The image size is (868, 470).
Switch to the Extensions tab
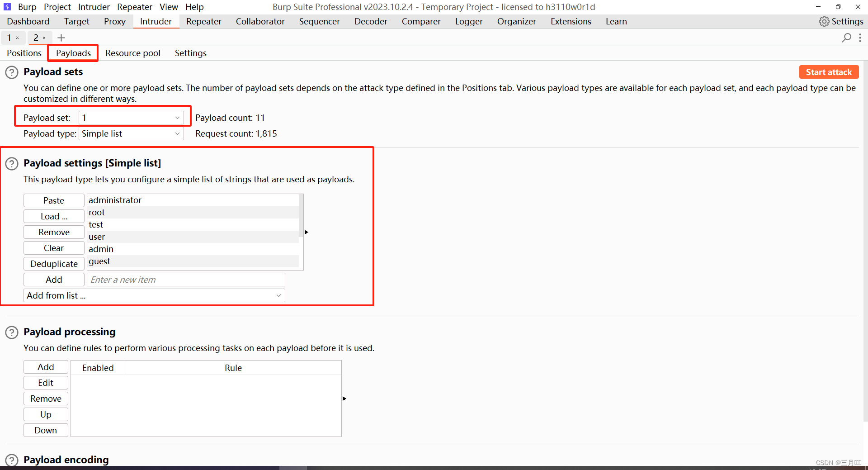[571, 21]
